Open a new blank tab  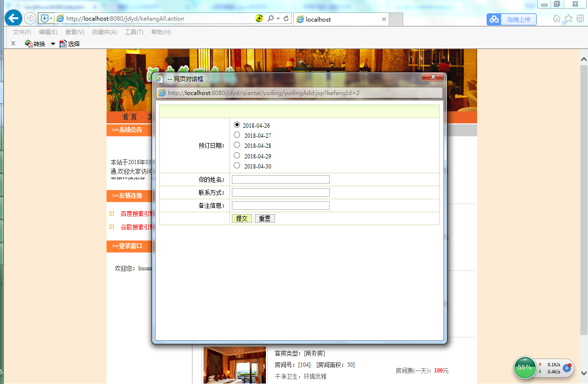tap(396, 19)
